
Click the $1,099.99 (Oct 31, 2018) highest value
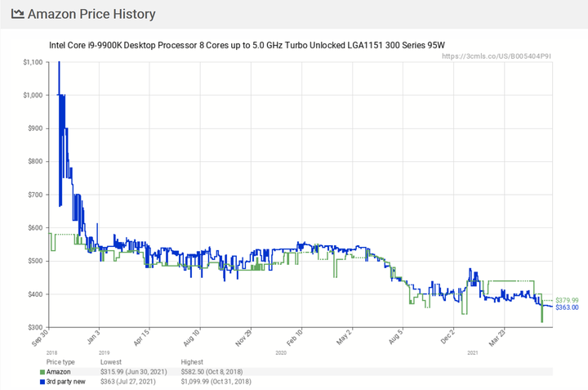[x=216, y=381]
